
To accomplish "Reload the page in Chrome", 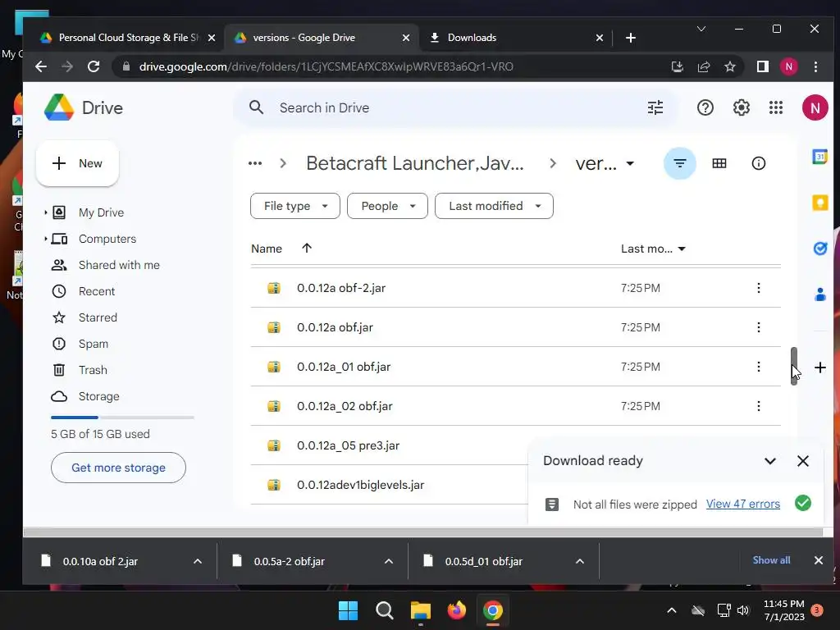I will [94, 66].
